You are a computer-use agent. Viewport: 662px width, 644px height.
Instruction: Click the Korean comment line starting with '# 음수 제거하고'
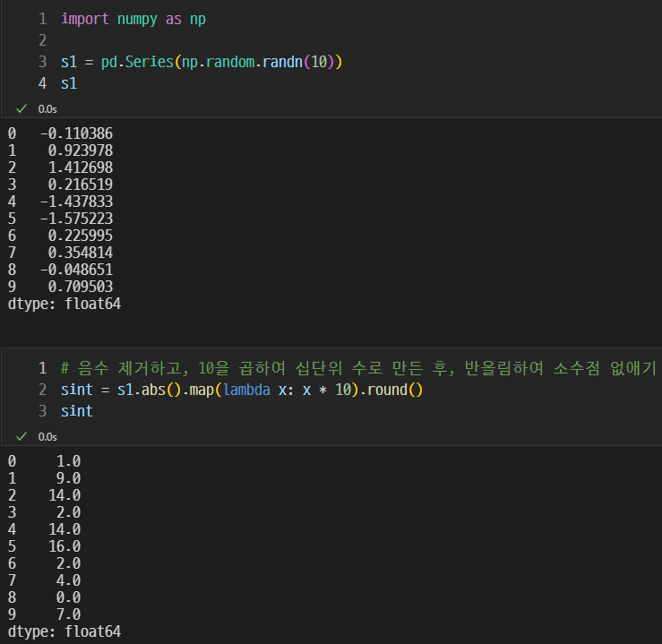(x=359, y=368)
